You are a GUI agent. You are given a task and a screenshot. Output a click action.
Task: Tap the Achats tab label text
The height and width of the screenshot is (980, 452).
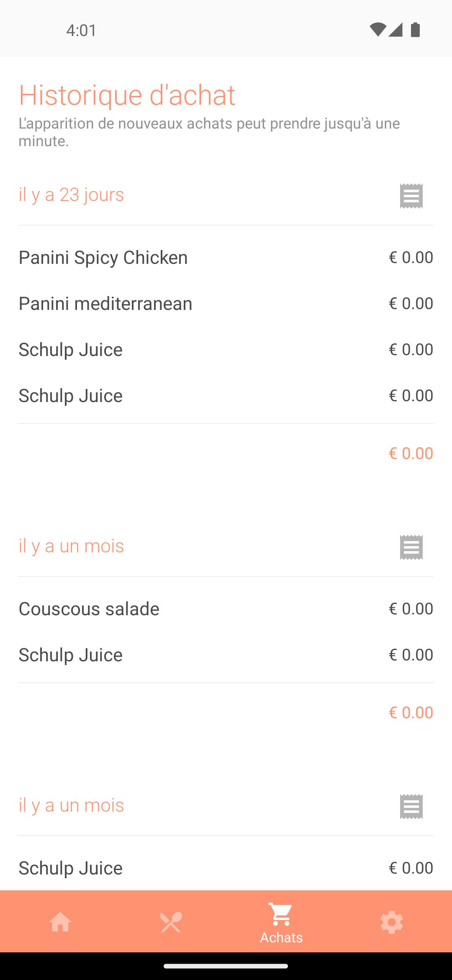point(281,937)
